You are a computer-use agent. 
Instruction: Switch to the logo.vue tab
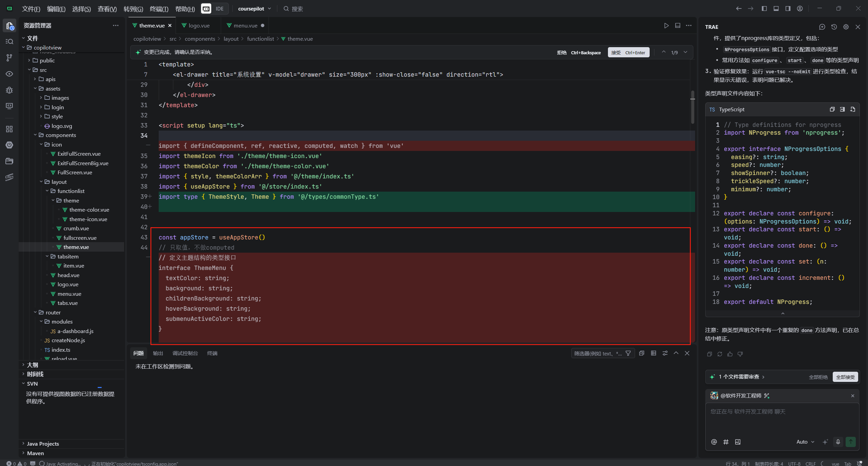pos(199,25)
